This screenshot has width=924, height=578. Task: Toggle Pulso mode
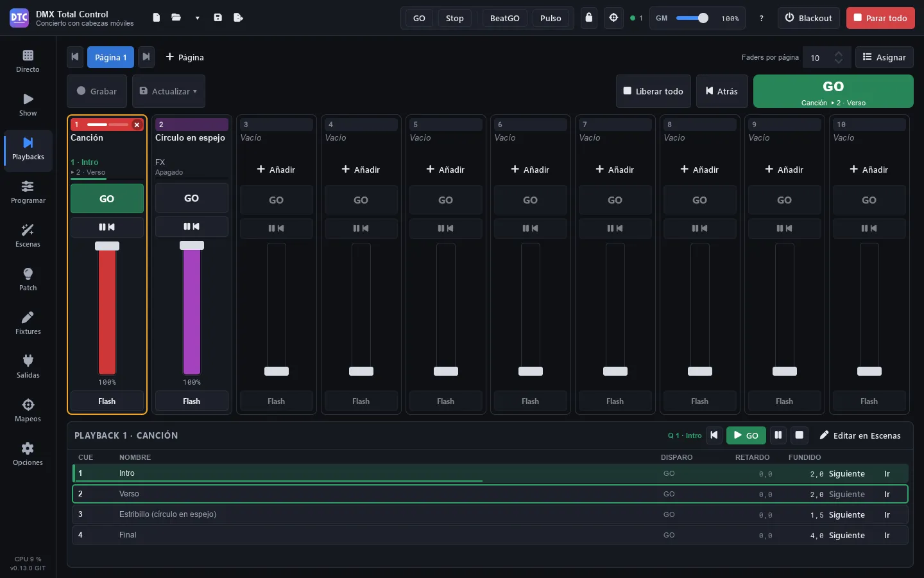pyautogui.click(x=551, y=18)
